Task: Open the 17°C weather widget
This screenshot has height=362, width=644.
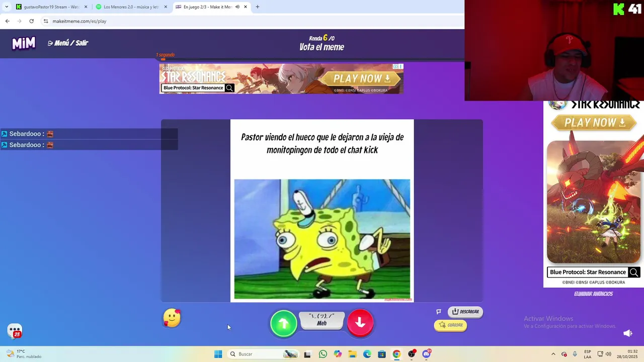Action: 23,354
